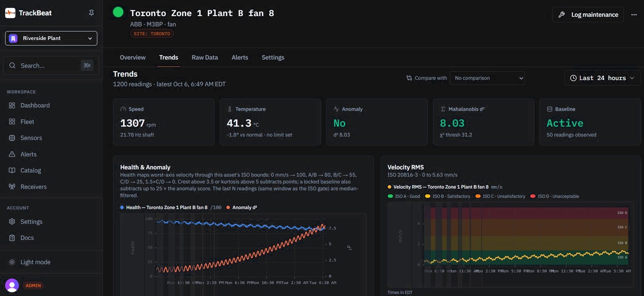Toggle ISO A · Good legend band
644x296 pixels.
(404, 196)
